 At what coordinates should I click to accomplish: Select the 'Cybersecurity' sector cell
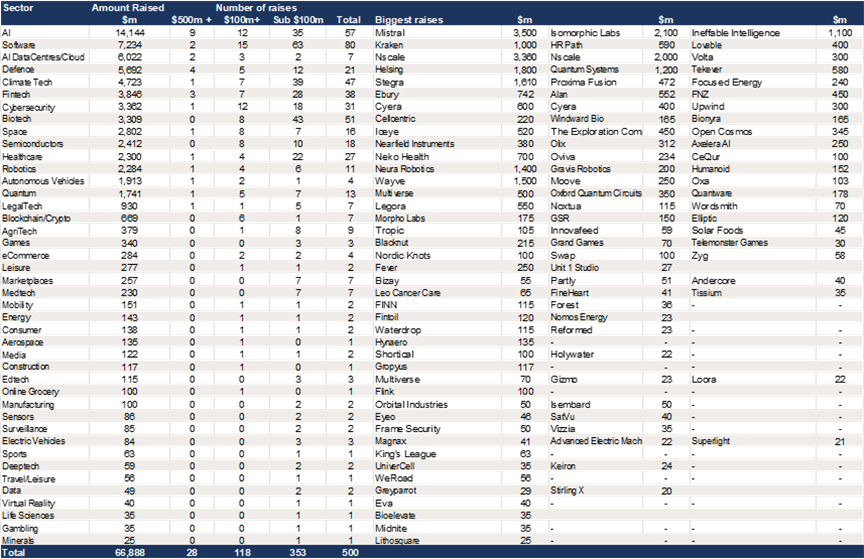[29, 107]
